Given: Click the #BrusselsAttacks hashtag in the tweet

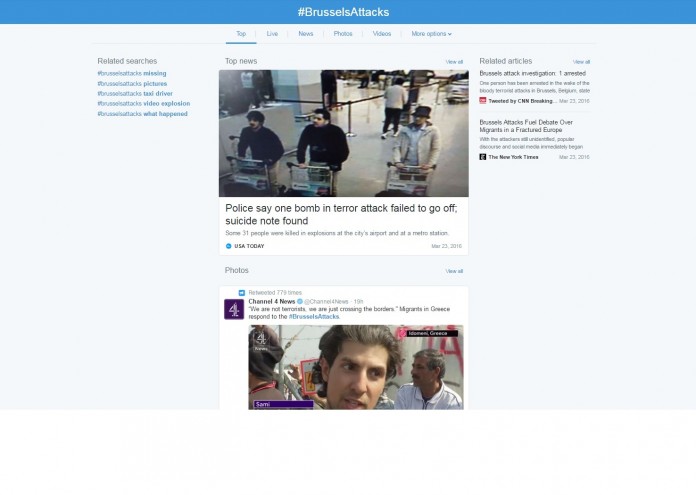Looking at the screenshot, I should coord(314,316).
